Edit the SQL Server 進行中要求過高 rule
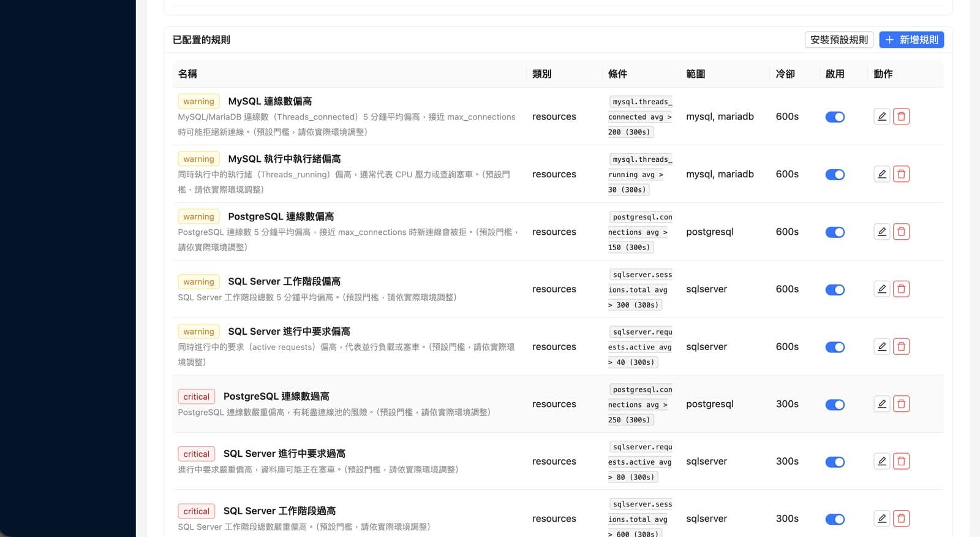 click(881, 461)
